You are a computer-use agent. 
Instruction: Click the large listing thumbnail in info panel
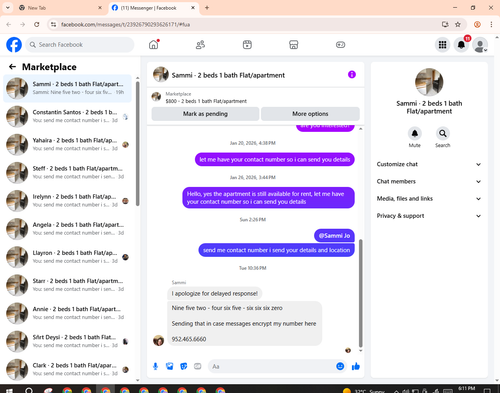pos(429,82)
